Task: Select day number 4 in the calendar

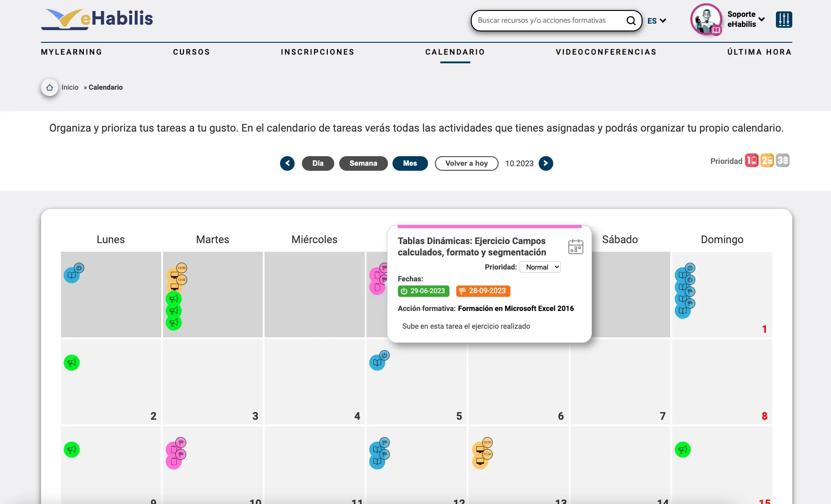Action: point(357,416)
